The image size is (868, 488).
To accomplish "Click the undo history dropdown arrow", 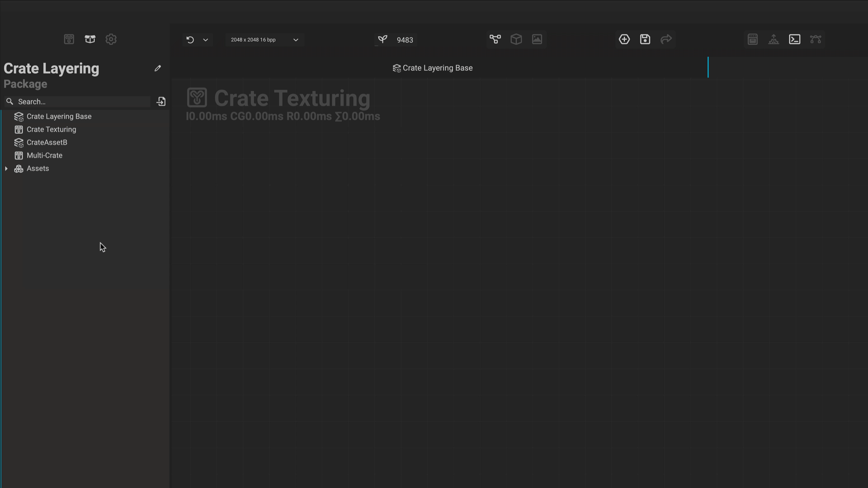I will tap(206, 39).
